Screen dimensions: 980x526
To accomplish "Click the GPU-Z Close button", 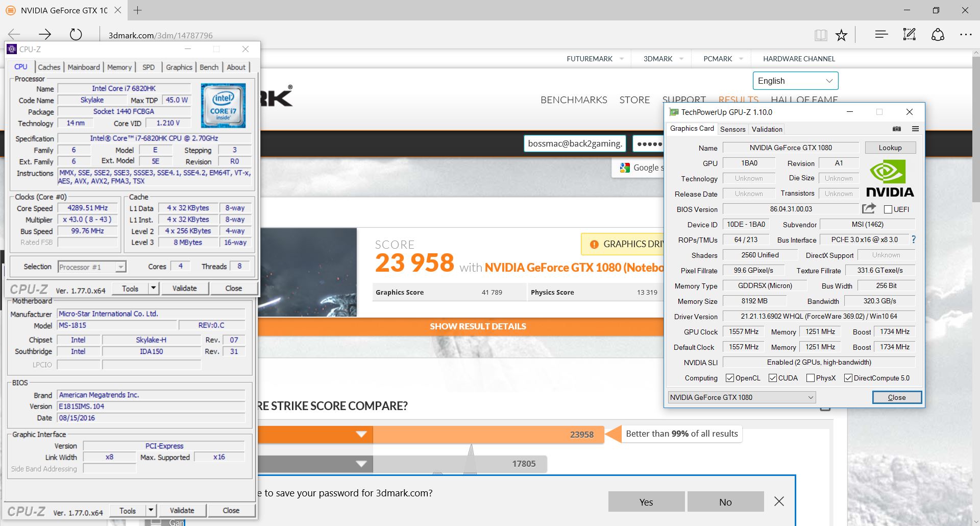I will tap(897, 397).
